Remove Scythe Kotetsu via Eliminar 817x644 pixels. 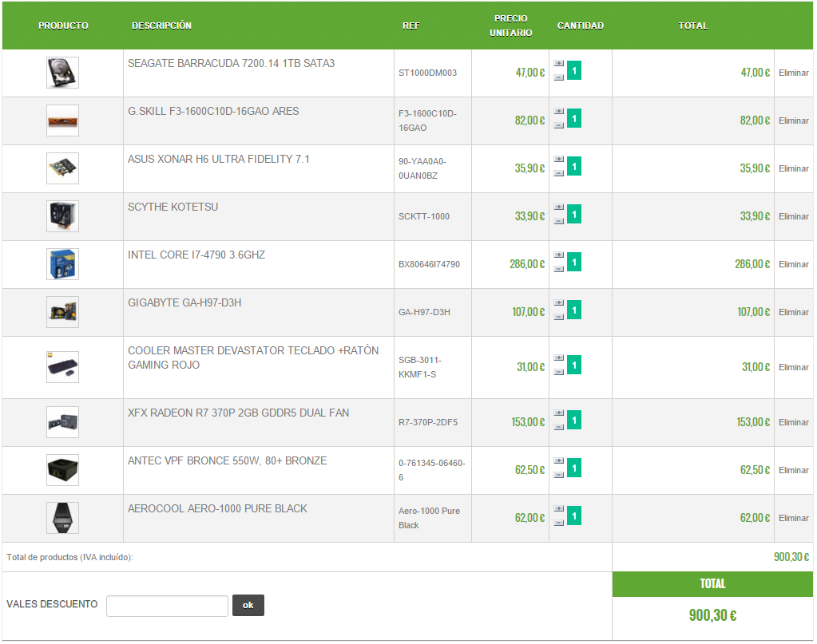coord(794,216)
